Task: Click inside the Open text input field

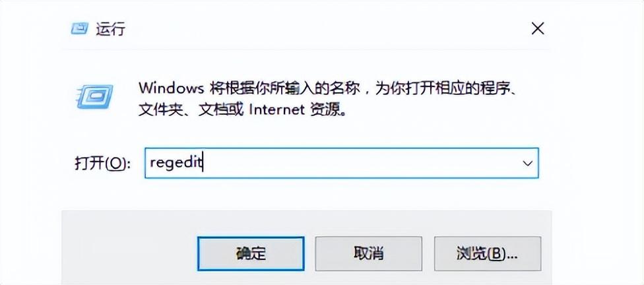Action: [x=342, y=163]
